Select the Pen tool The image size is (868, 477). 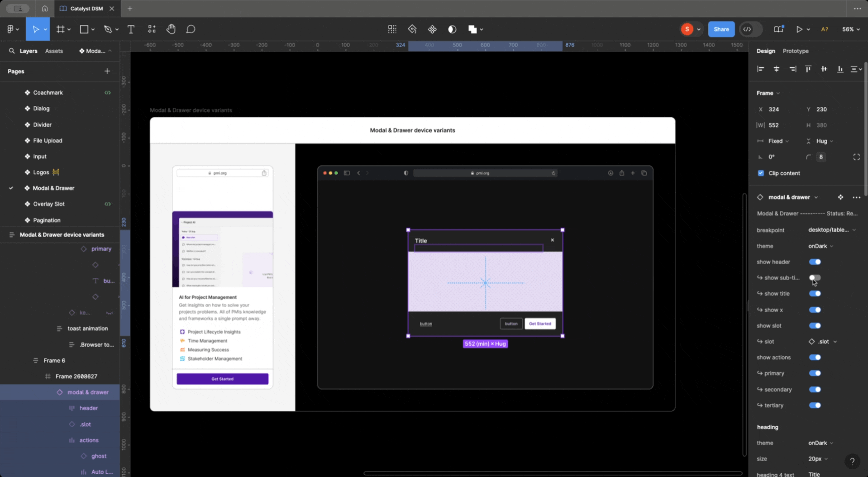(109, 29)
